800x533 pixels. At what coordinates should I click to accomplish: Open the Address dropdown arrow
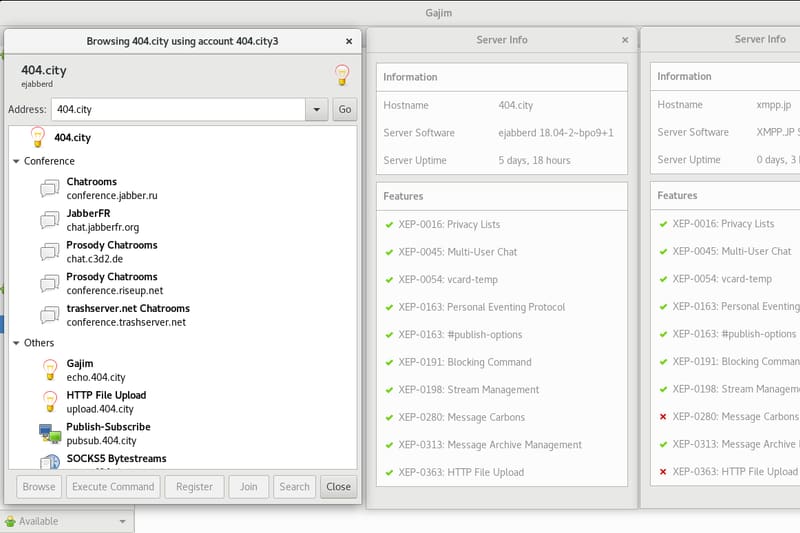pyautogui.click(x=316, y=109)
